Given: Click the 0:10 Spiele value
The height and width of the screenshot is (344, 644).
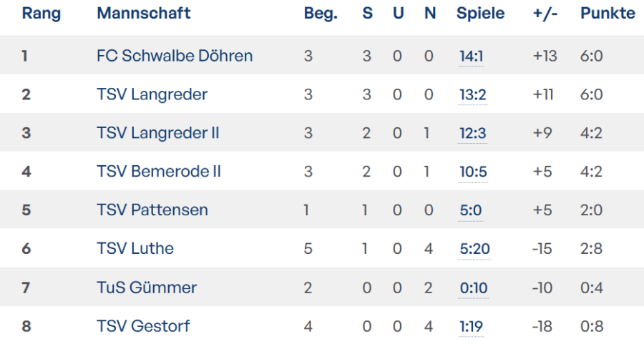Looking at the screenshot, I should pyautogui.click(x=472, y=288).
